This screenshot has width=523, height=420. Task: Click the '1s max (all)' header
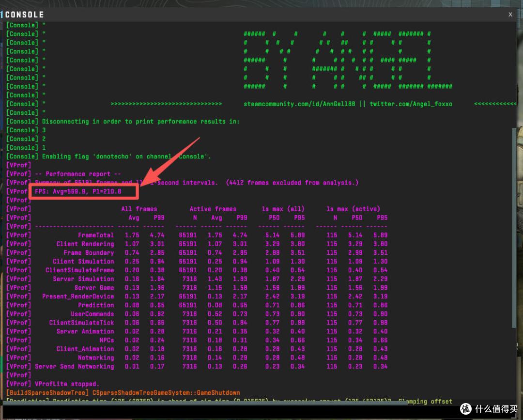pyautogui.click(x=283, y=209)
